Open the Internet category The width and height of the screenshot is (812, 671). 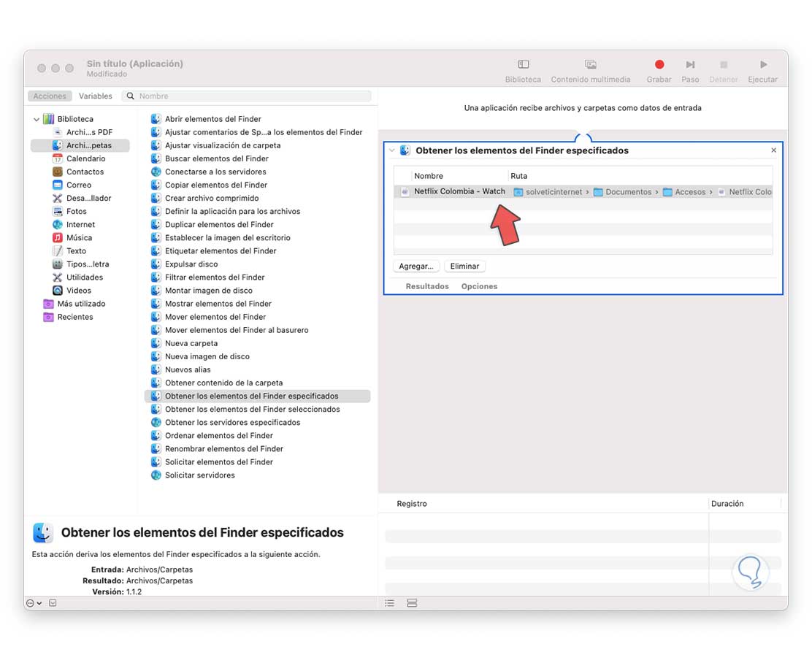(x=74, y=225)
